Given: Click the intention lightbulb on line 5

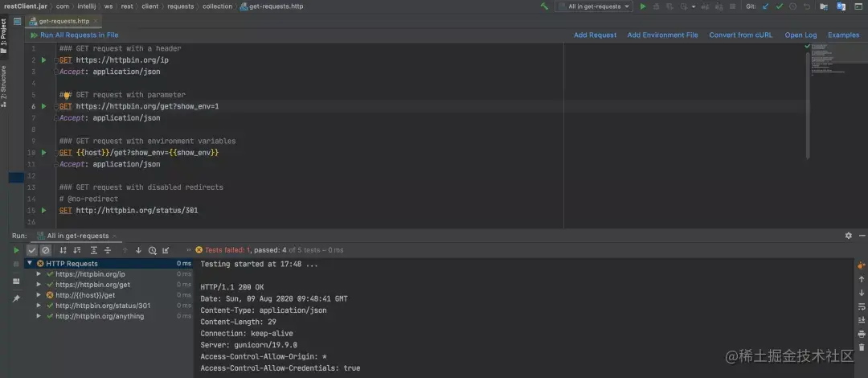Looking at the screenshot, I should point(67,95).
